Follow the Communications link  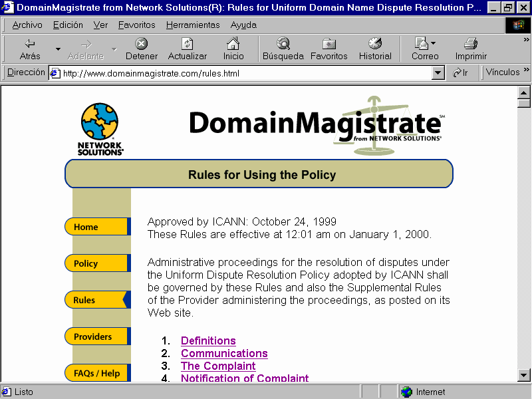click(224, 354)
